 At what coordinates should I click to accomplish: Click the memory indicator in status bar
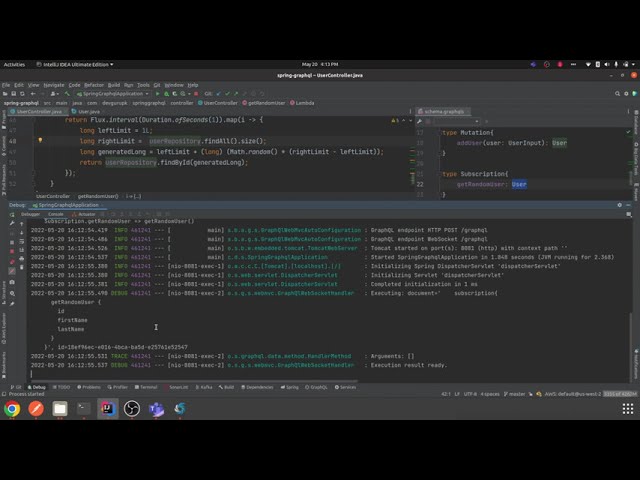620,394
